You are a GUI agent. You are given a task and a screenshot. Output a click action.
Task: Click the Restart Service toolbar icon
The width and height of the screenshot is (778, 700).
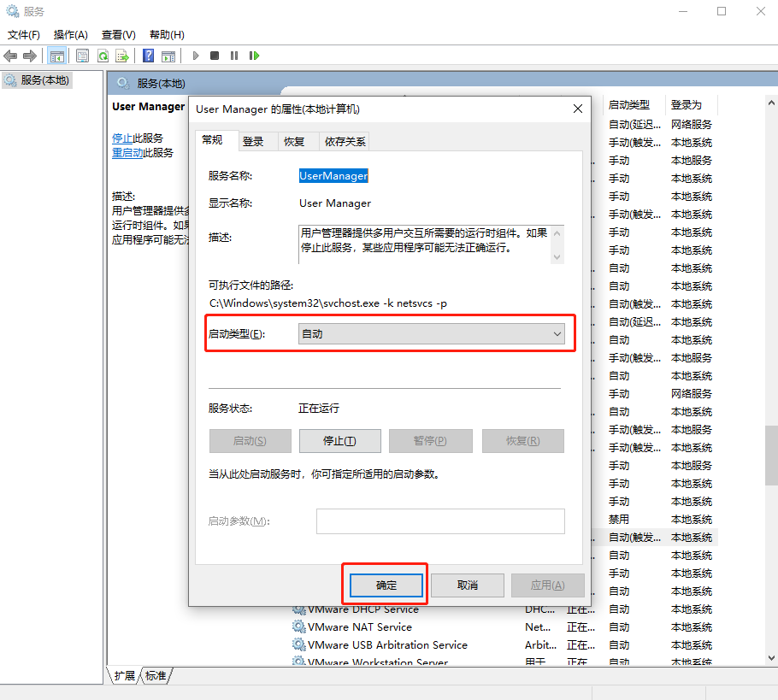click(256, 56)
